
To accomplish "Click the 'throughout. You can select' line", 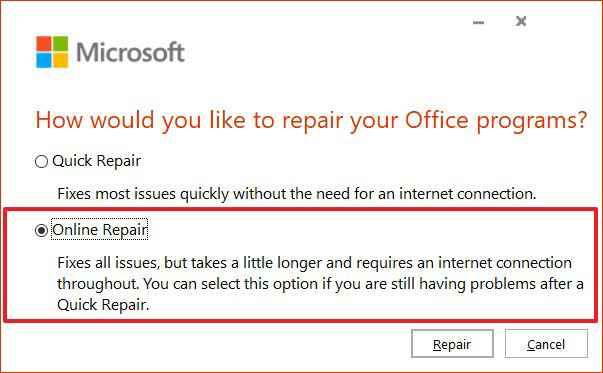I will [320, 284].
